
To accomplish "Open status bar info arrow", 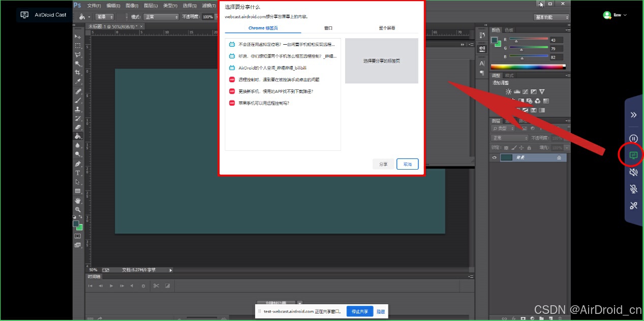I will pos(171,270).
